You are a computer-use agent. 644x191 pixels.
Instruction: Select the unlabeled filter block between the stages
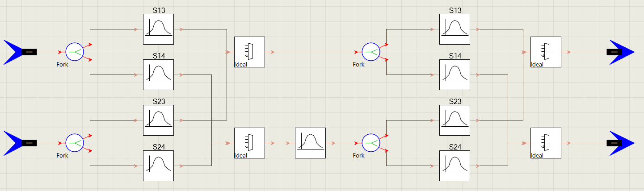[310, 143]
